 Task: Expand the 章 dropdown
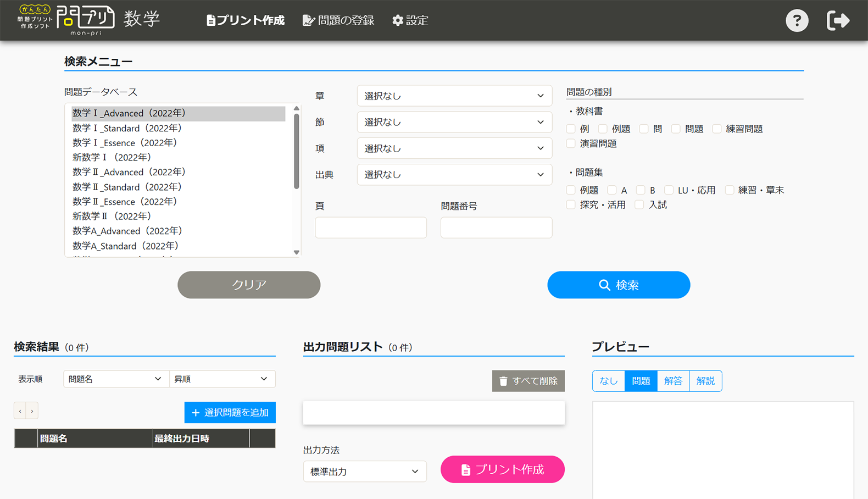[454, 96]
